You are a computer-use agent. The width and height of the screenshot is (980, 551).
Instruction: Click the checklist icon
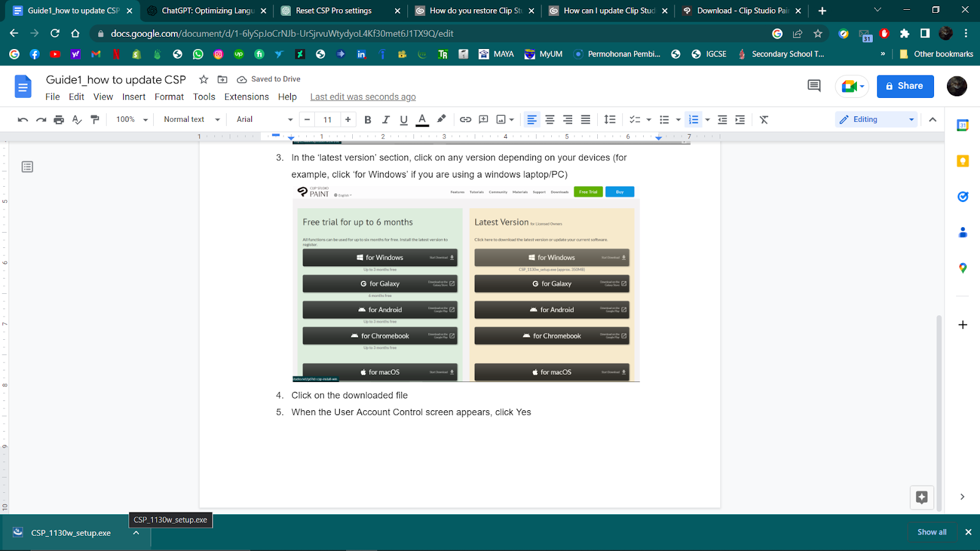[635, 119]
